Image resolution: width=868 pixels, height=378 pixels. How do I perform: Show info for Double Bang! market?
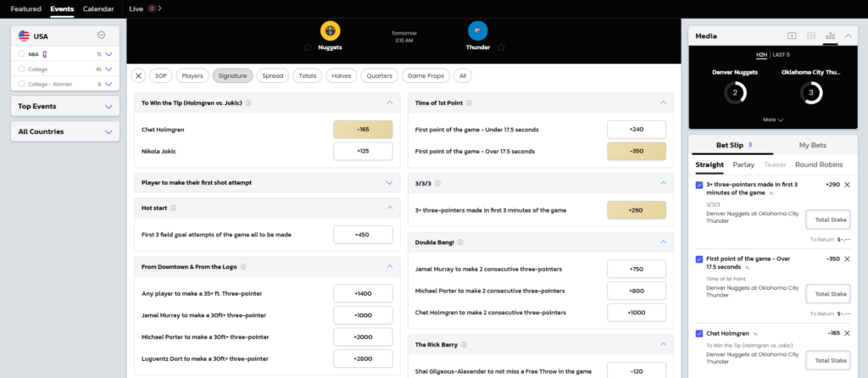tap(460, 242)
